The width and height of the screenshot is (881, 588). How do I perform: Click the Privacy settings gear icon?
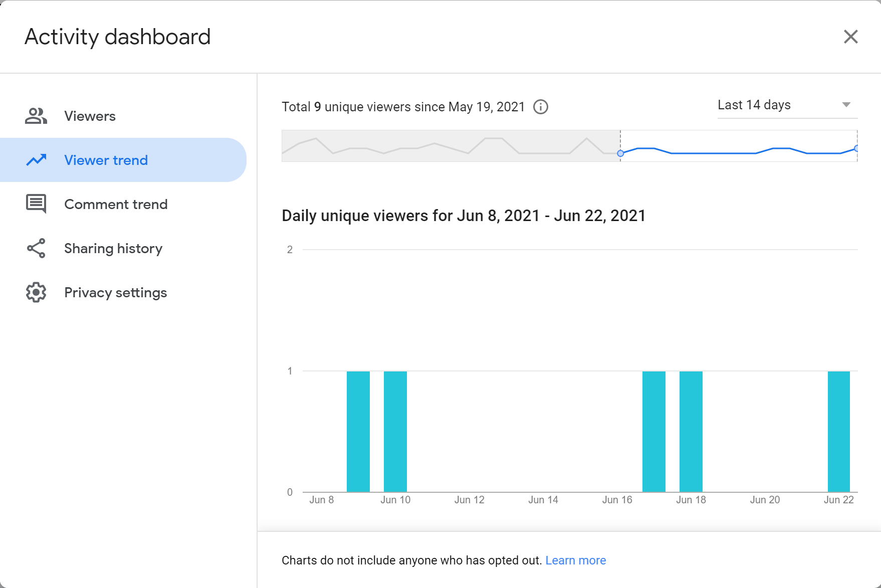(36, 292)
